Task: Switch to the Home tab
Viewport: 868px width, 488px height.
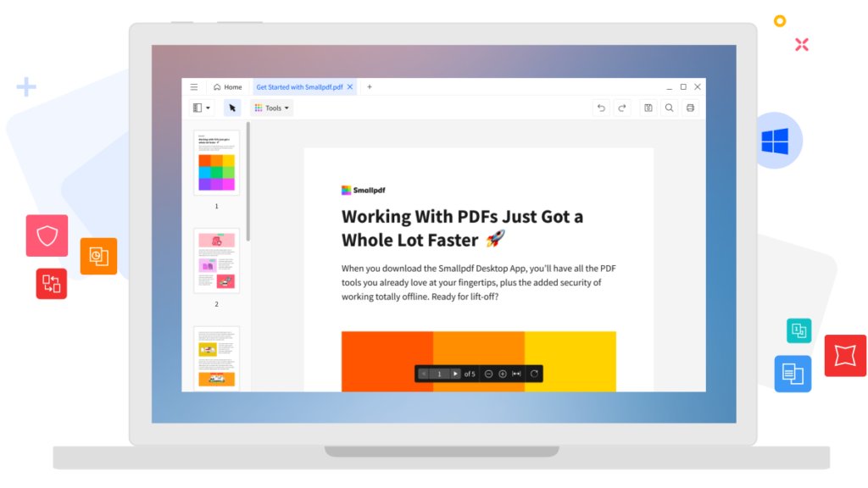Action: [x=227, y=87]
